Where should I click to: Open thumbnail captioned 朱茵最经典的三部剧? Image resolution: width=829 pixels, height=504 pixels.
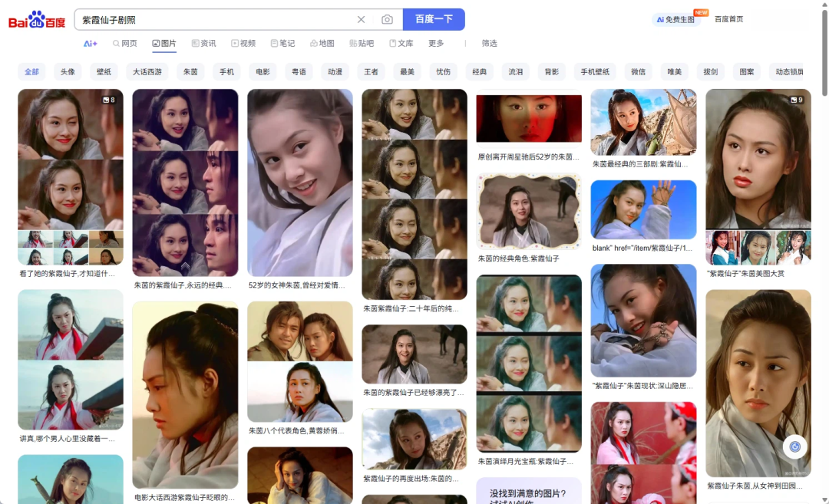(x=643, y=122)
